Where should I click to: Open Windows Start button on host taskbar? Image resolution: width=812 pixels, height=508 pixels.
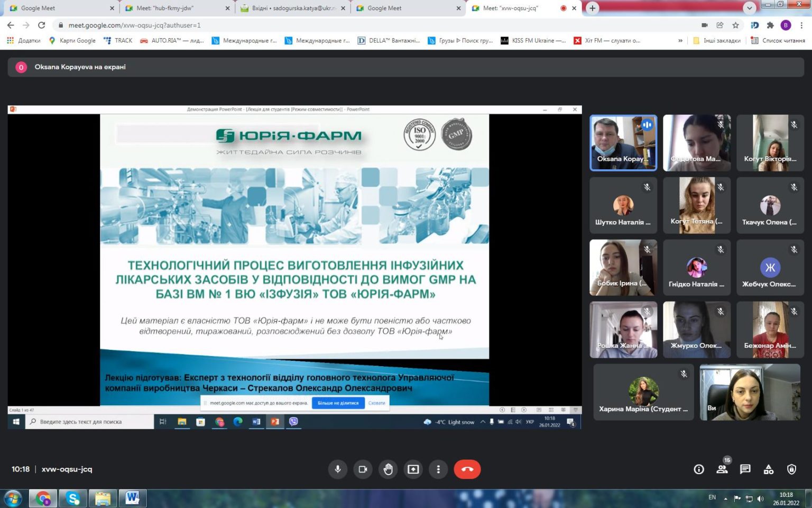(13, 498)
